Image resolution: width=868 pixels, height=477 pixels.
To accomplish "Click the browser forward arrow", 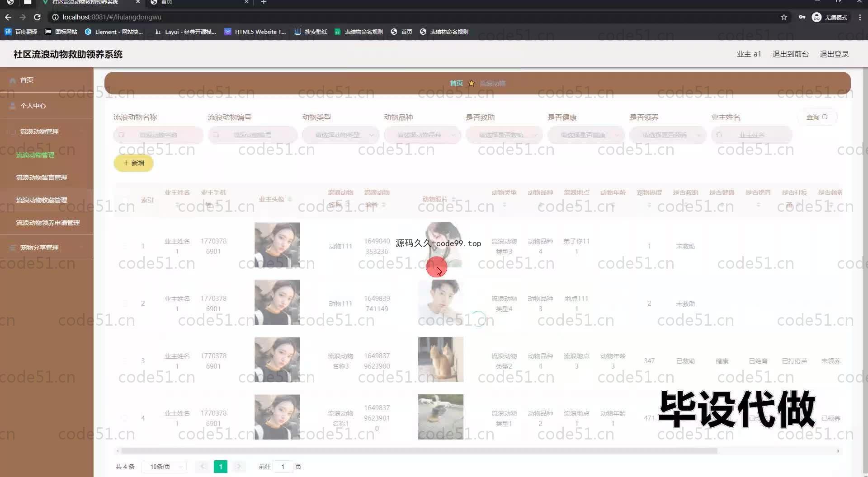I will (x=23, y=17).
